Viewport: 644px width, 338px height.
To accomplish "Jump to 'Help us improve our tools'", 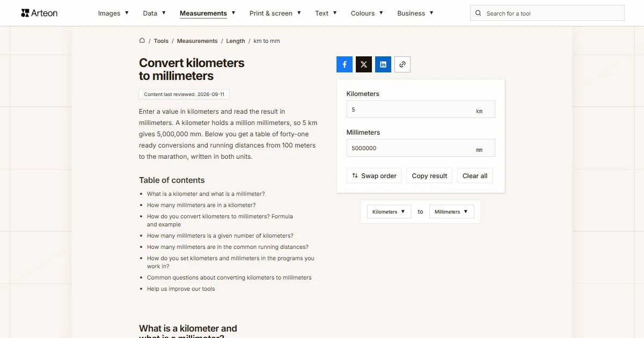I will pyautogui.click(x=181, y=289).
